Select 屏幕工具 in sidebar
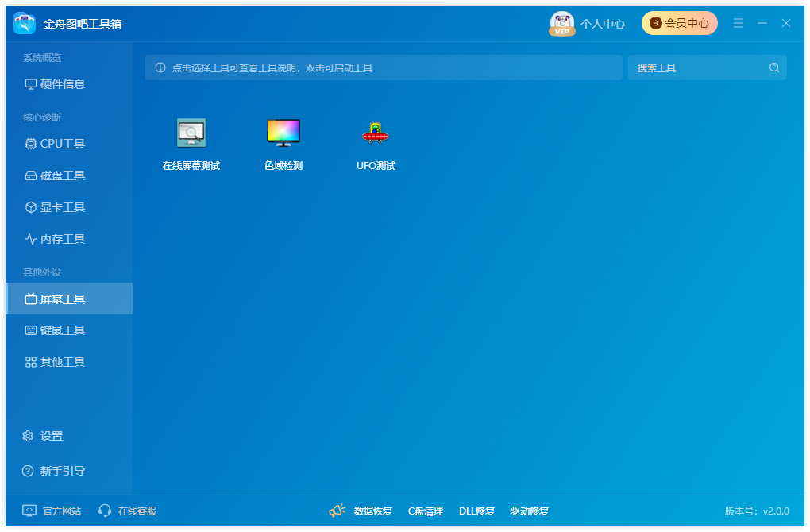 tap(69, 299)
